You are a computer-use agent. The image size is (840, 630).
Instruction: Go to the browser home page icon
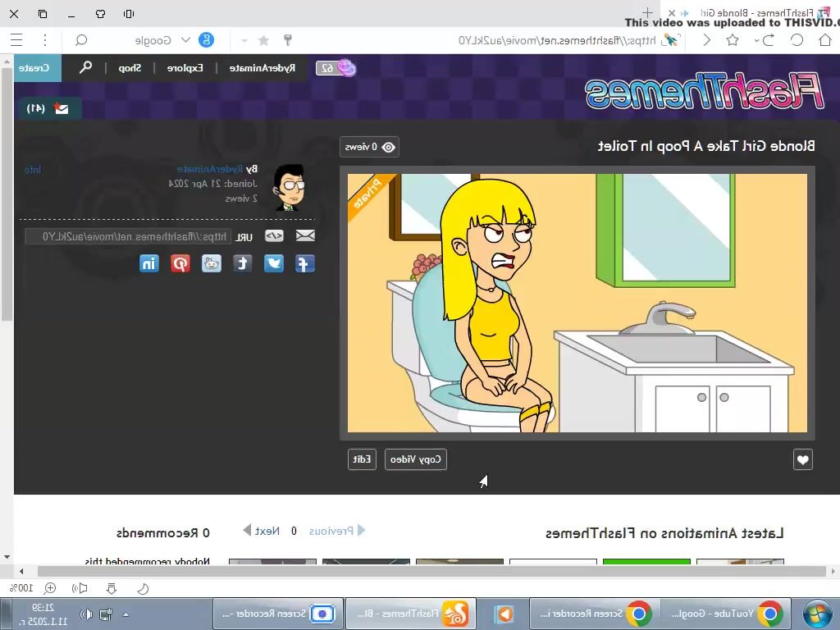[x=825, y=40]
